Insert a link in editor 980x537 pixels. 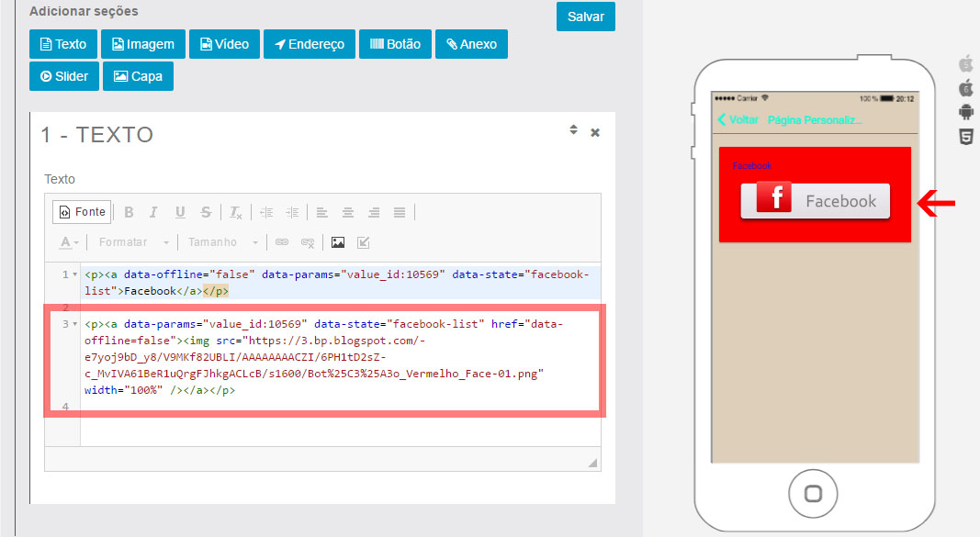(282, 242)
